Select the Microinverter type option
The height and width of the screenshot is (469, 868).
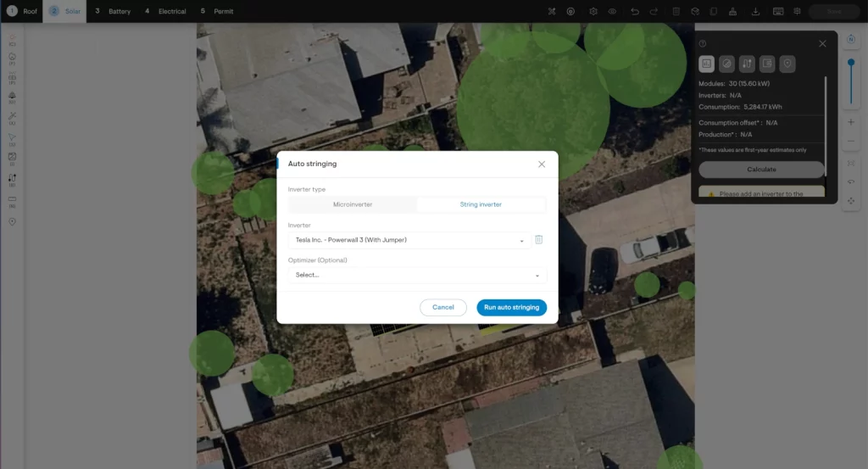tap(352, 204)
